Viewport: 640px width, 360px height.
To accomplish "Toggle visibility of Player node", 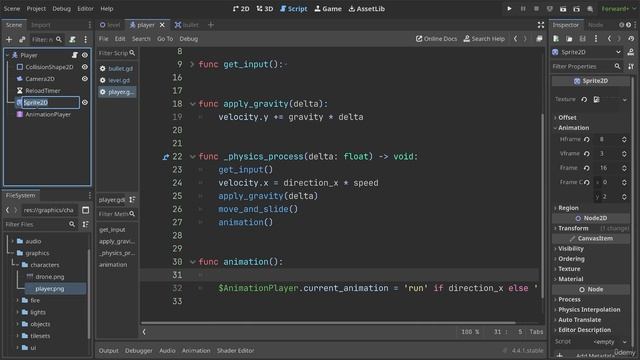I will (84, 55).
